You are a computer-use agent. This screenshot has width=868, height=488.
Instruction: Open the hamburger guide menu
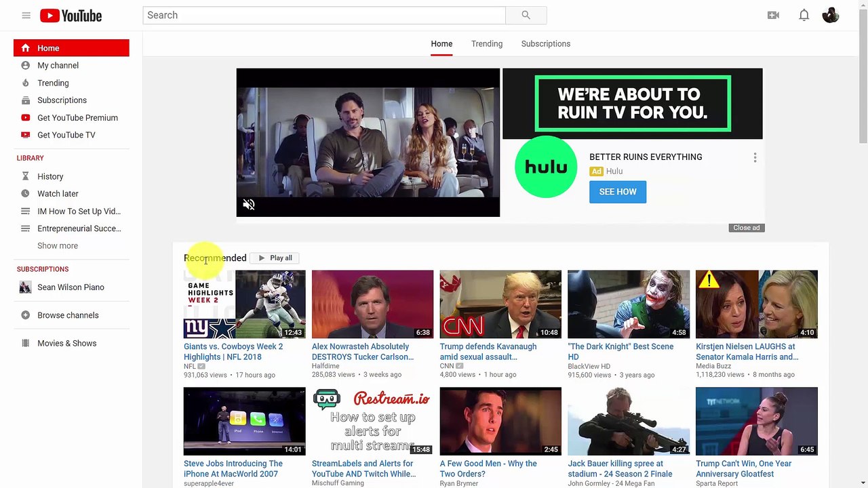pyautogui.click(x=26, y=15)
